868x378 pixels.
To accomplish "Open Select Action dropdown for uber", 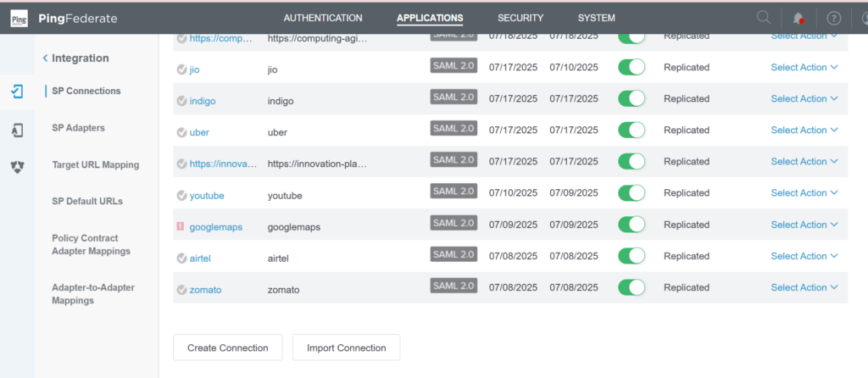I will pos(804,130).
